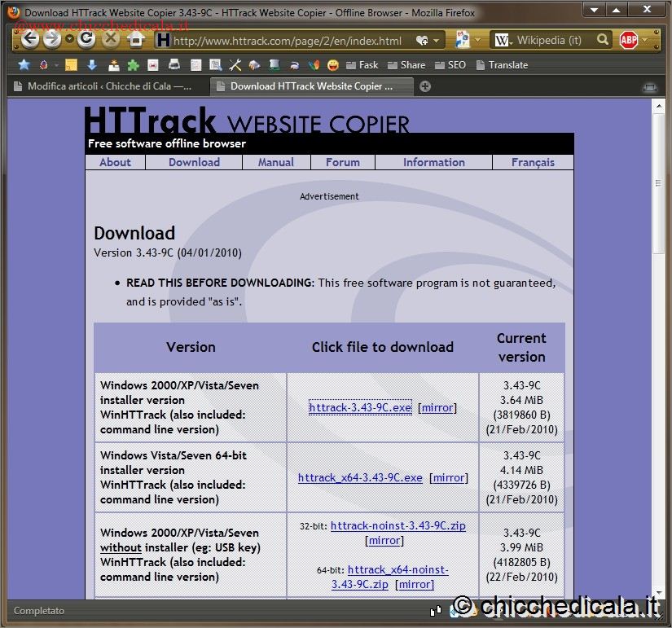Click the search magnifier icon
Viewport: 672px width, 628px height.
603,40
